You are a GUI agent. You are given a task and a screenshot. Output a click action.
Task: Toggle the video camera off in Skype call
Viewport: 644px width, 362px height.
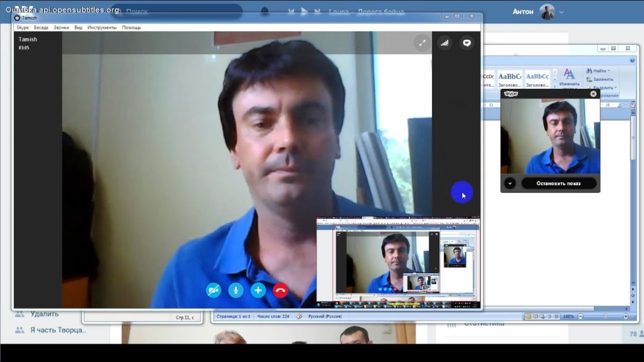coord(214,290)
